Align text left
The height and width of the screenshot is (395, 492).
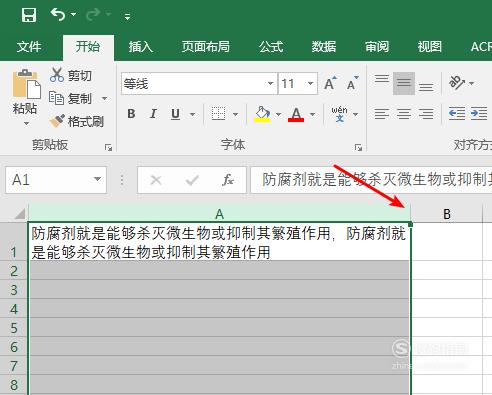(x=382, y=114)
